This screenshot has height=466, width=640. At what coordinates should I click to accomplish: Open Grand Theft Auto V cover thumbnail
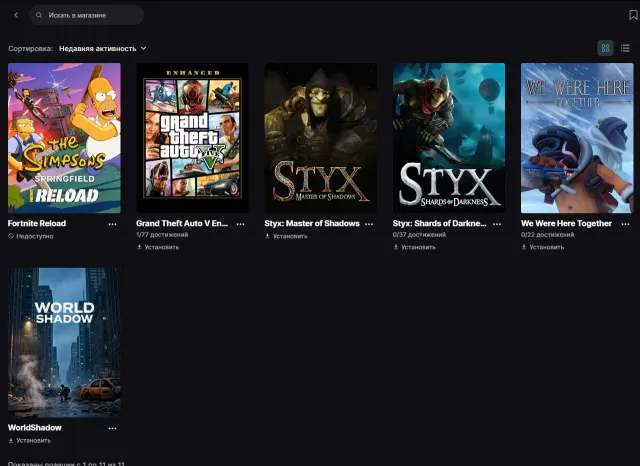click(x=192, y=138)
